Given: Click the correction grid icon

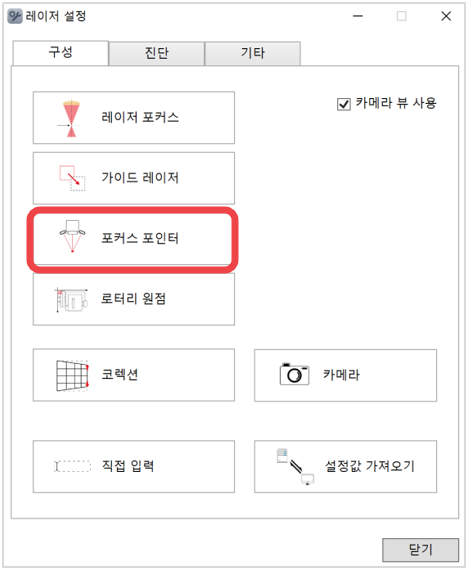Looking at the screenshot, I should (73, 376).
